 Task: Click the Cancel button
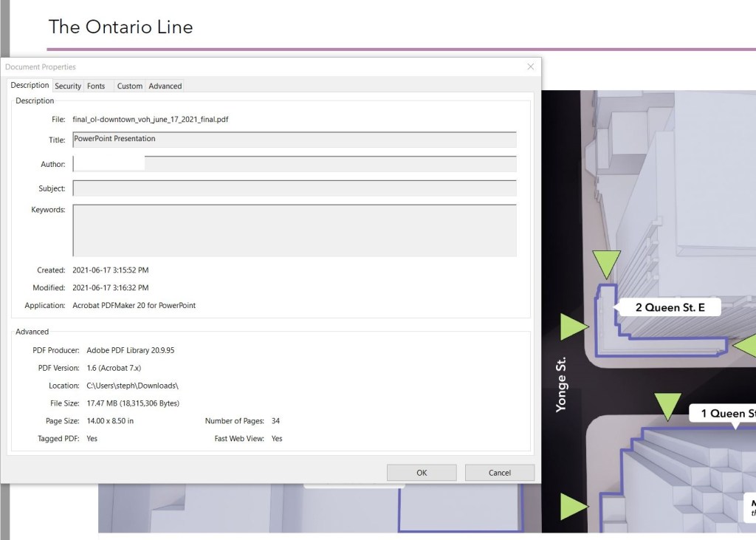499,473
